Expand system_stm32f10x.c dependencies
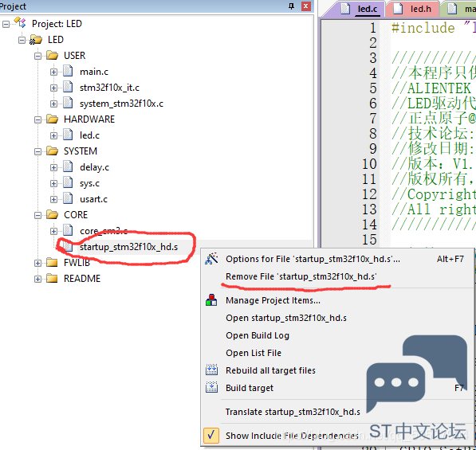The height and width of the screenshot is (450, 476). 53,104
